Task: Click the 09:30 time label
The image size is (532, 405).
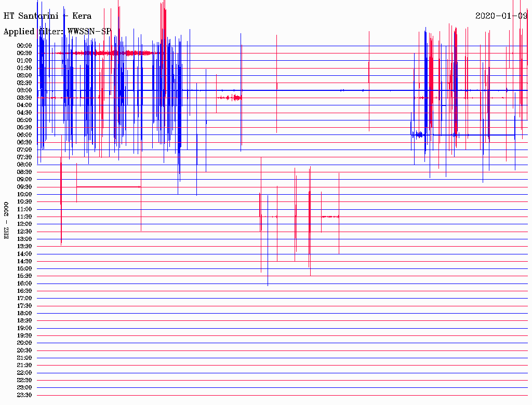Action: (24, 187)
